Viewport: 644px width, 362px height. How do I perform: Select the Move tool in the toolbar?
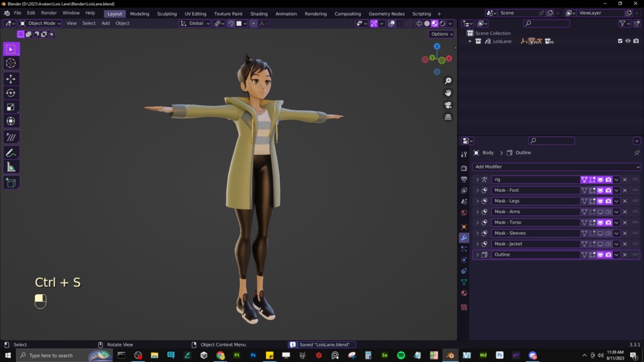click(x=11, y=79)
